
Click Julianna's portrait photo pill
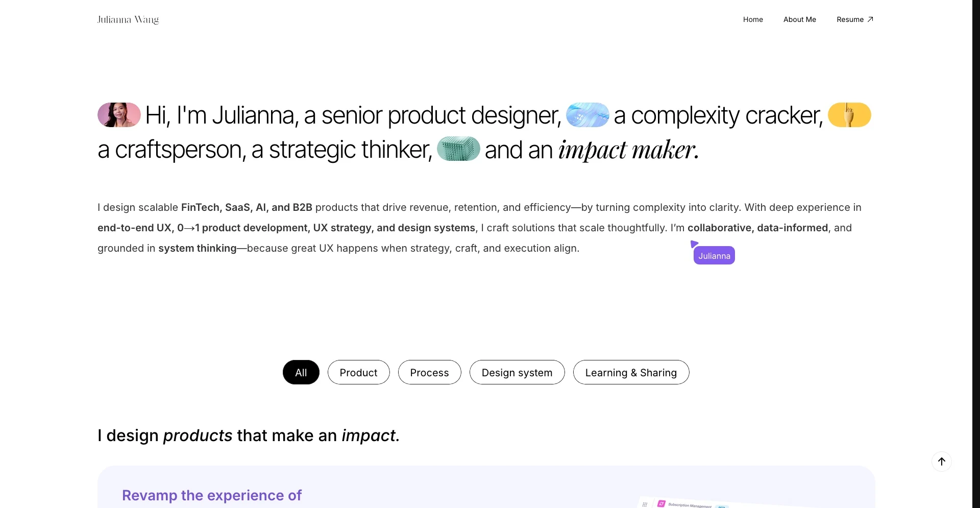point(119,115)
